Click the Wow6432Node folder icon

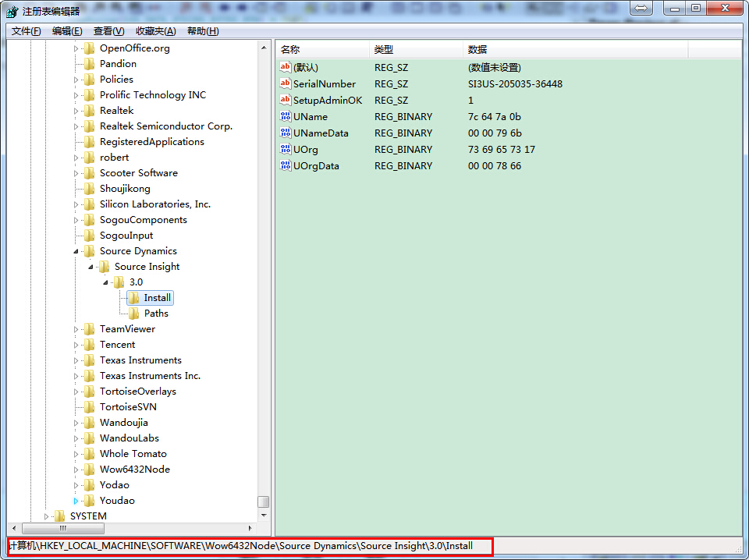(x=89, y=470)
